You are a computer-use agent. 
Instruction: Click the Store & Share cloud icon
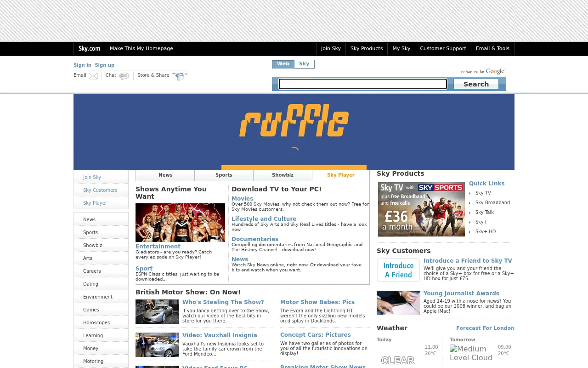click(180, 76)
